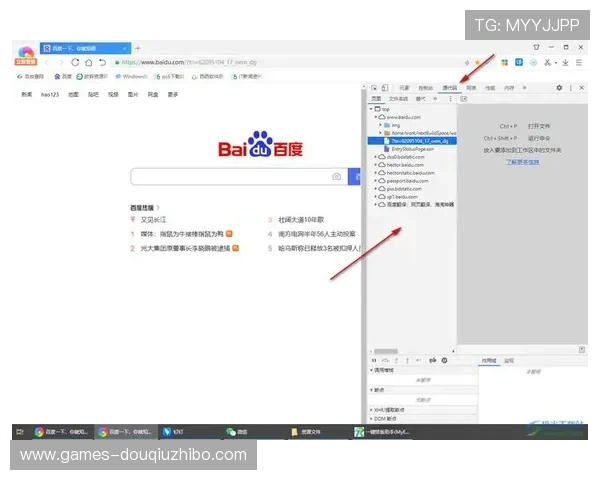Select the 作用域 Scope tab in debugger
This screenshot has width=600, height=480.
[489, 361]
